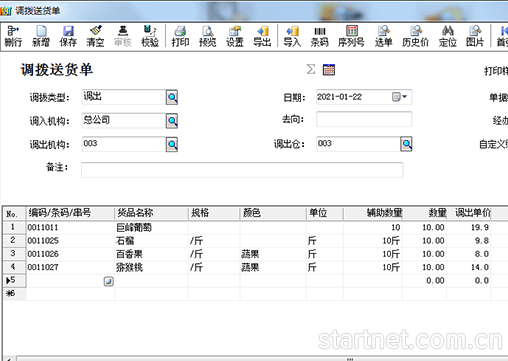Screen dimensions: 508x361
Task: Click the 预览 preview icon
Action: point(207,36)
